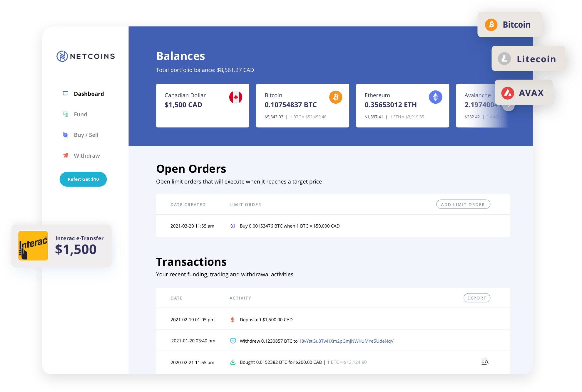Click the Limit Order column header
This screenshot has height=392, width=582.
click(245, 205)
